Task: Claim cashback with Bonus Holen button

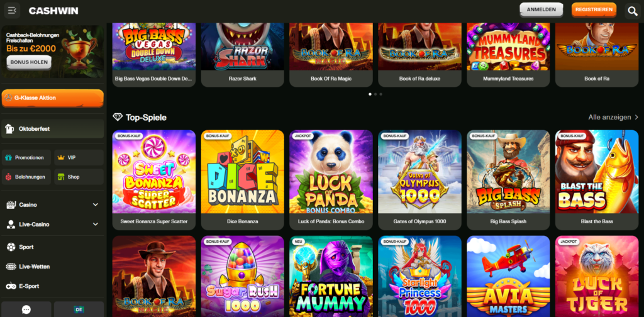Action: pyautogui.click(x=29, y=63)
